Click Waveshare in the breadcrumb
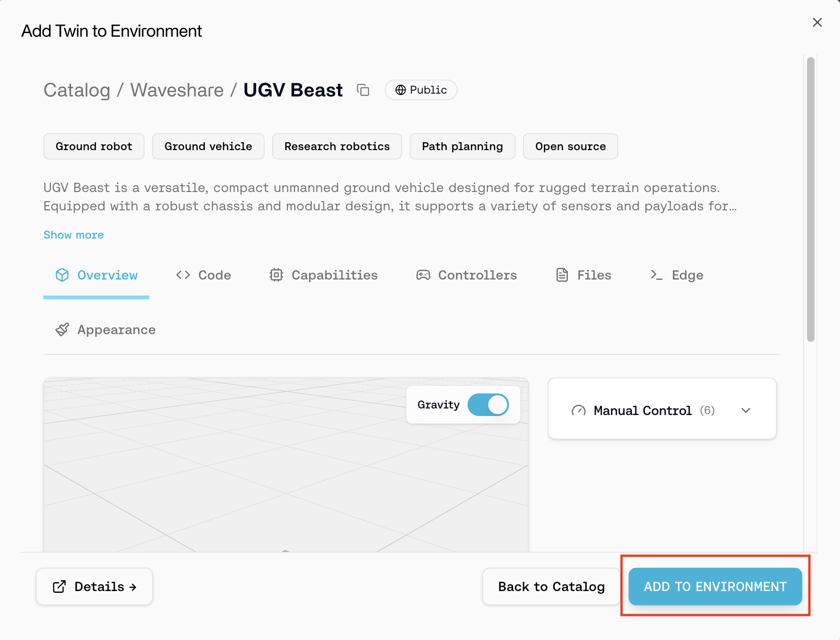This screenshot has width=840, height=640. (177, 90)
